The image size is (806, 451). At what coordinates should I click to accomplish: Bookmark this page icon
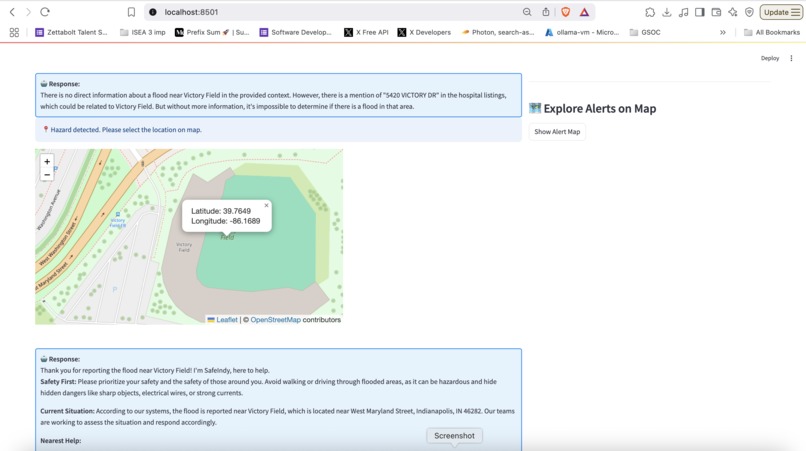pos(132,12)
